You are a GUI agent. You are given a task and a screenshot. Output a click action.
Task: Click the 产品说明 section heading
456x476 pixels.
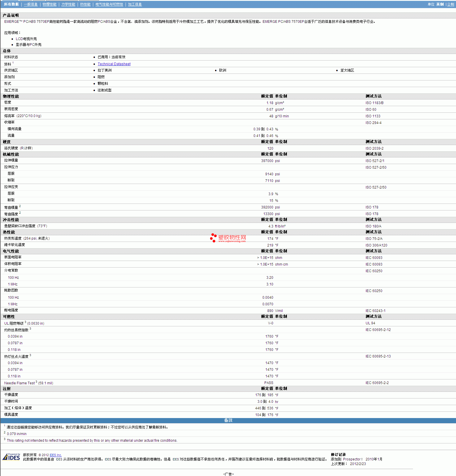tap(11, 15)
